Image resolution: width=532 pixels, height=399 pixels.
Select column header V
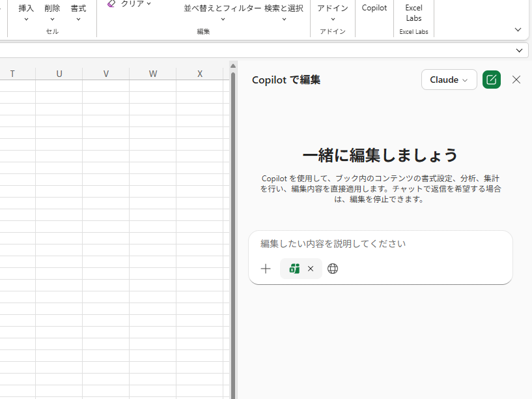[106, 74]
